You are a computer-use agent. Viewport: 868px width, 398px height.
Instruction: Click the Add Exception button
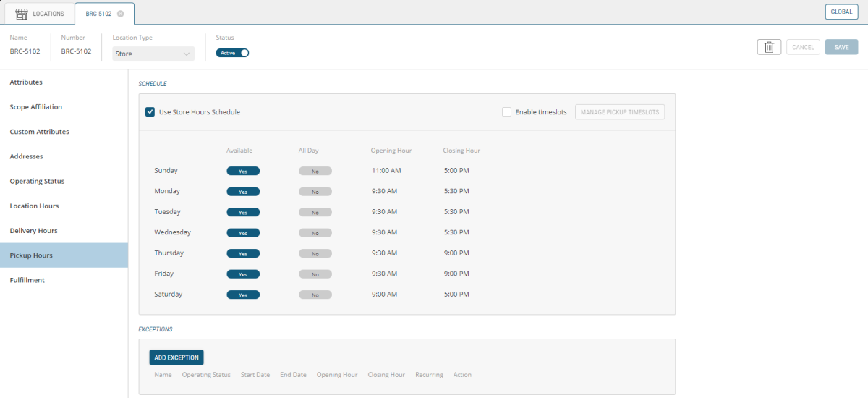[176, 357]
